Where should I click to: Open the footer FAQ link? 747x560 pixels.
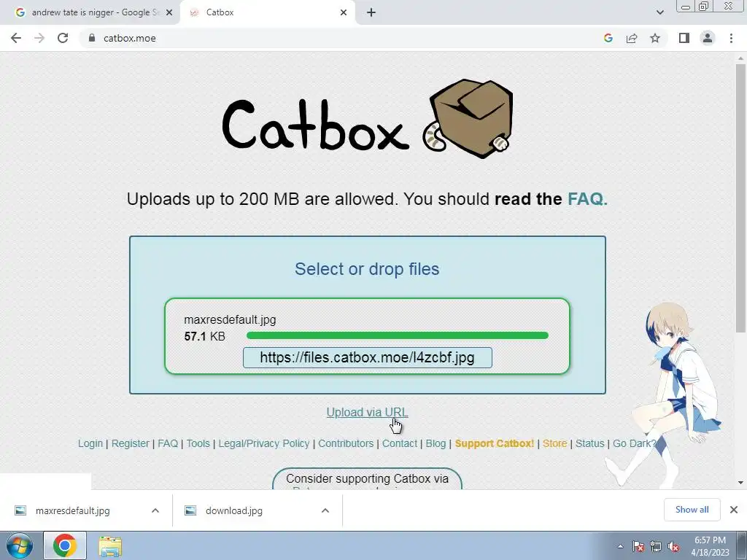point(168,443)
